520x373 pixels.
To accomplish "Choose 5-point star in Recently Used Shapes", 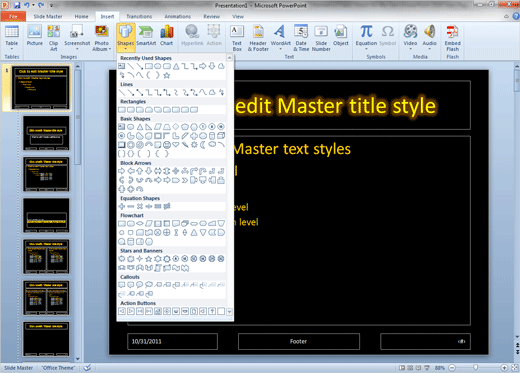I will [x=167, y=75].
